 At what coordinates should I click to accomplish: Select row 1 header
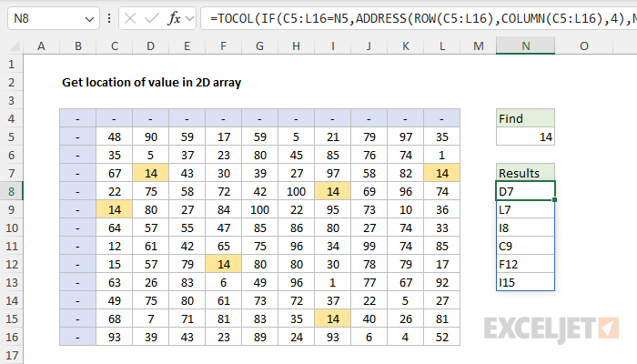11,65
